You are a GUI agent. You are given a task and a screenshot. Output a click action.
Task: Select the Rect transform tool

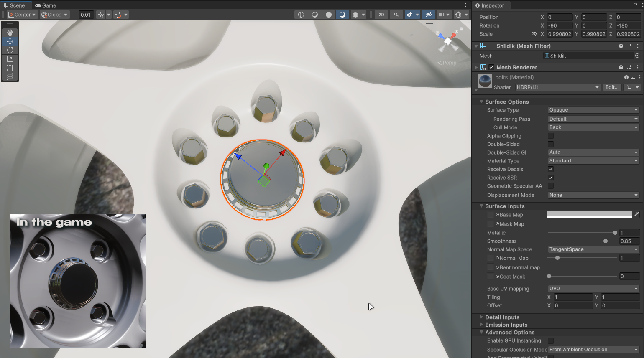(10, 68)
